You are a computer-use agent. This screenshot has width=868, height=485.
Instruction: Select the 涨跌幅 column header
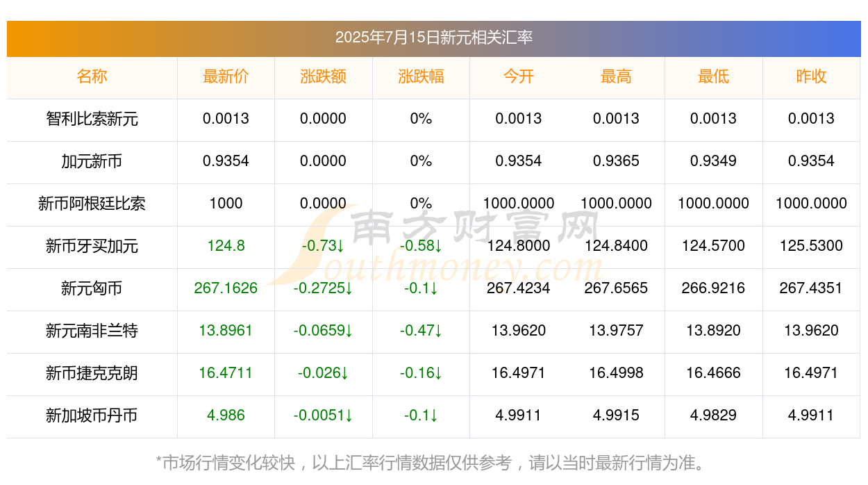tap(421, 76)
